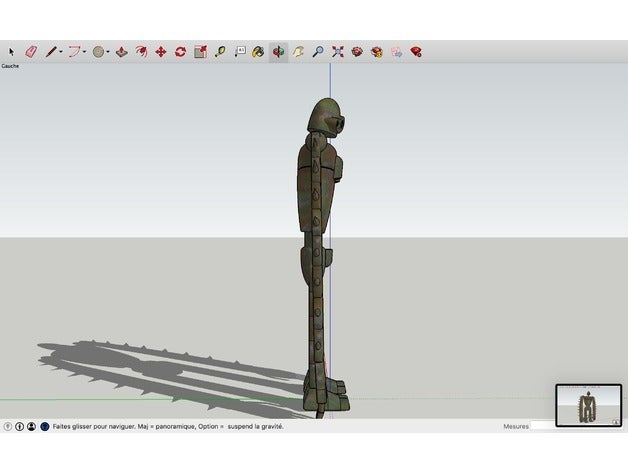Select the Circle shape tool
This screenshot has width=628, height=472.
click(x=98, y=51)
